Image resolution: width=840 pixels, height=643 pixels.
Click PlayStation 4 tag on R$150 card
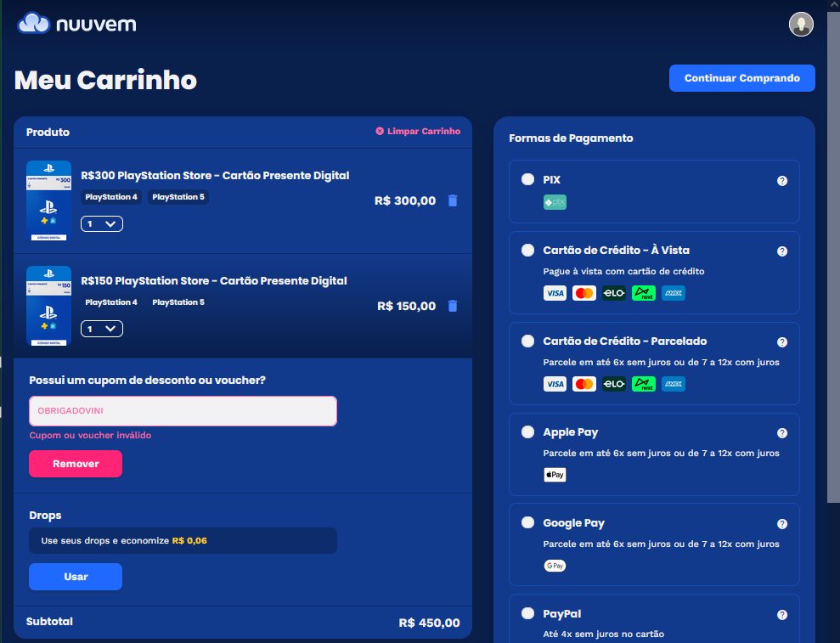click(x=111, y=302)
